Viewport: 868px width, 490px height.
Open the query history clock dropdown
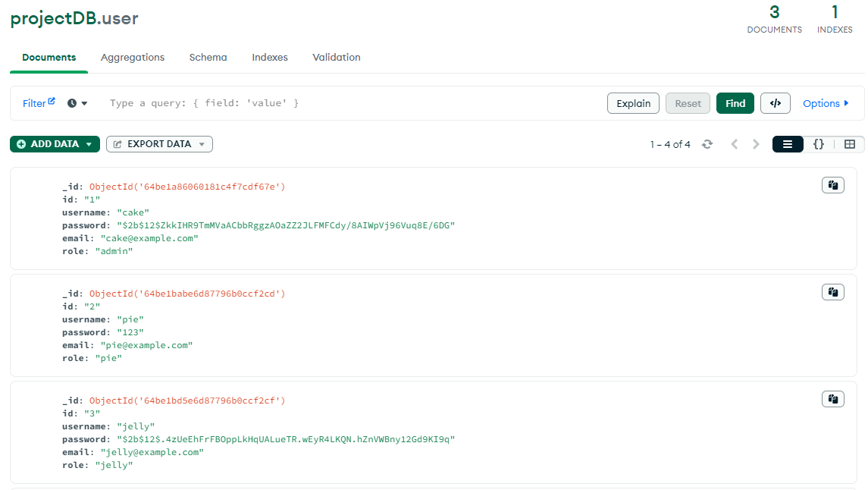[77, 103]
